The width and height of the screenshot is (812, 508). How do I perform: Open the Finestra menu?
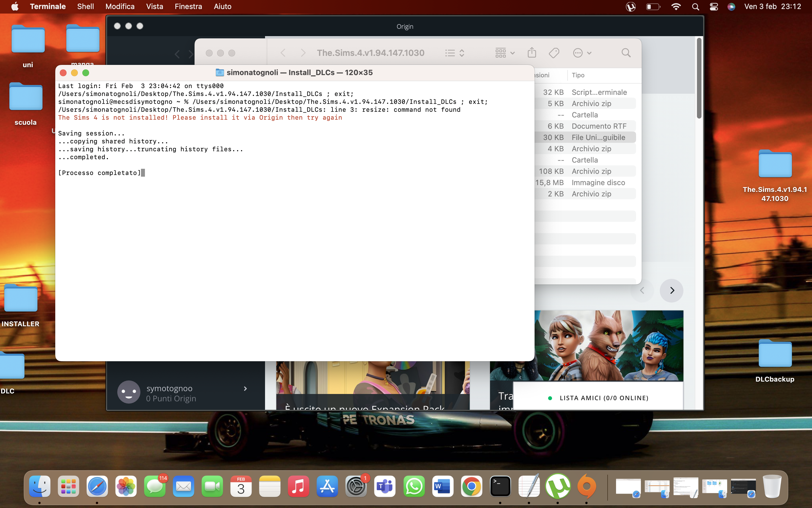click(189, 6)
